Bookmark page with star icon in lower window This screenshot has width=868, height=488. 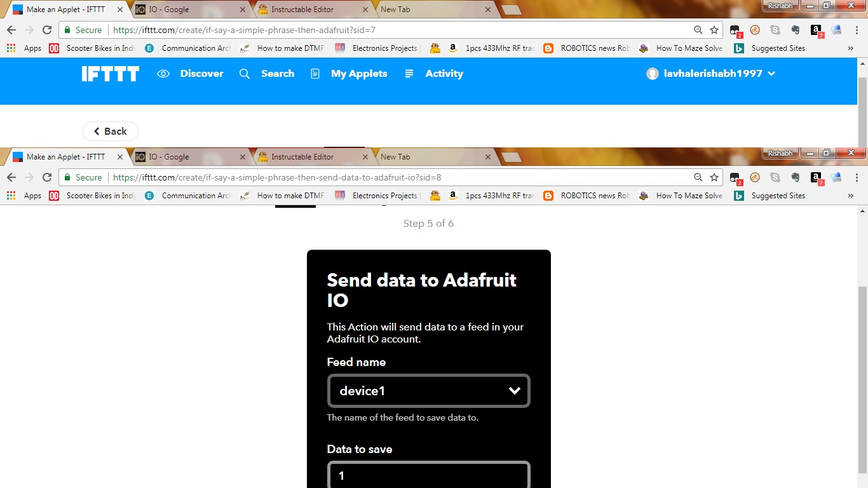[714, 177]
